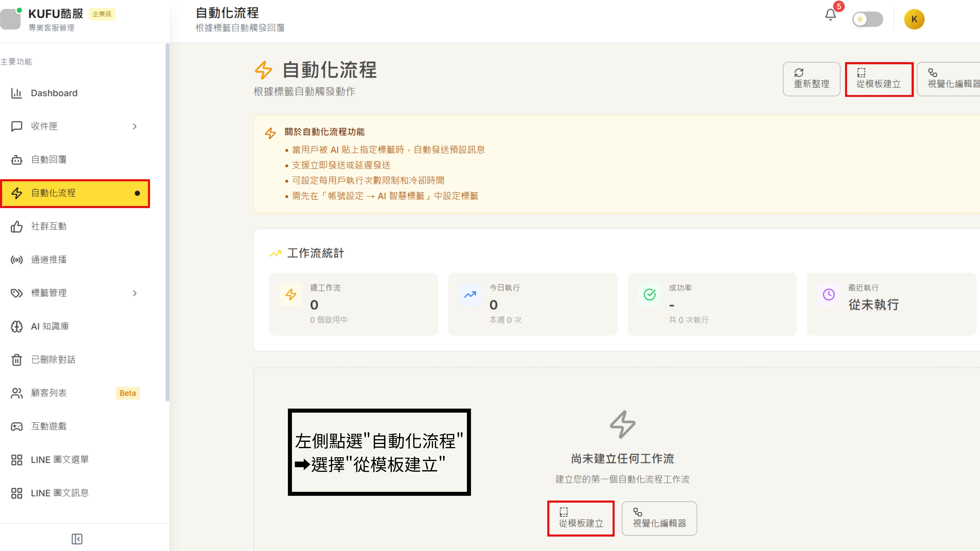Open 視覺化編輯器 in the empty state
This screenshot has width=980, height=551.
tap(659, 518)
